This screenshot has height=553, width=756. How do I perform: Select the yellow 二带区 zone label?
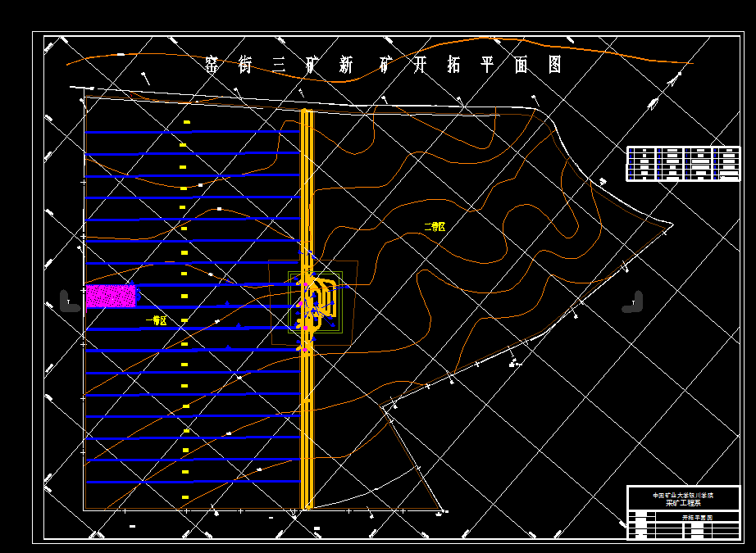435,227
